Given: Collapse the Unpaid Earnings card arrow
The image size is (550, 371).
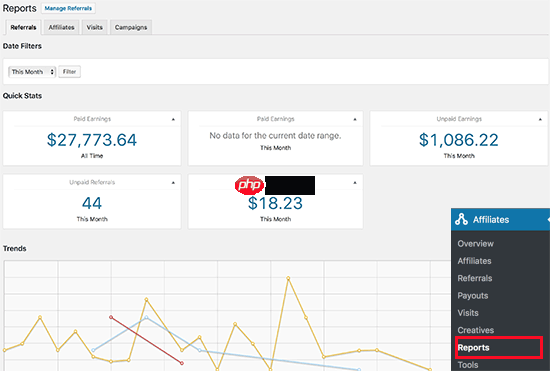Looking at the screenshot, I should coord(540,119).
